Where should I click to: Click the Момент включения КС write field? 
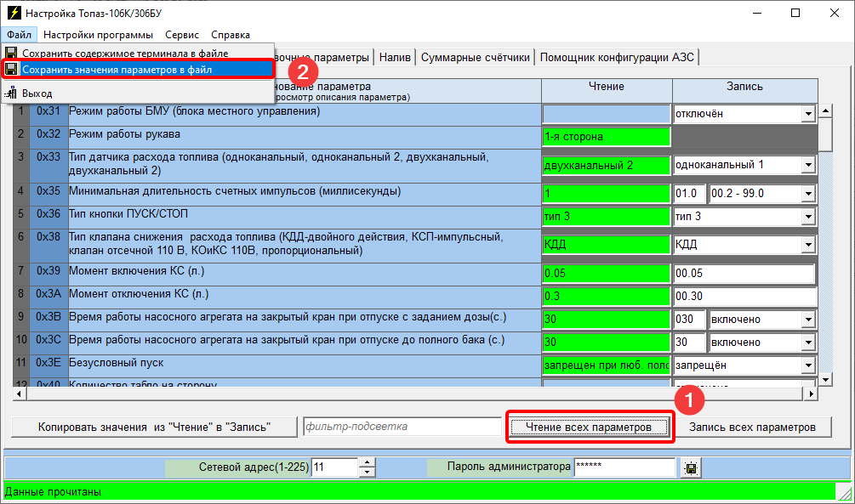pyautogui.click(x=744, y=273)
